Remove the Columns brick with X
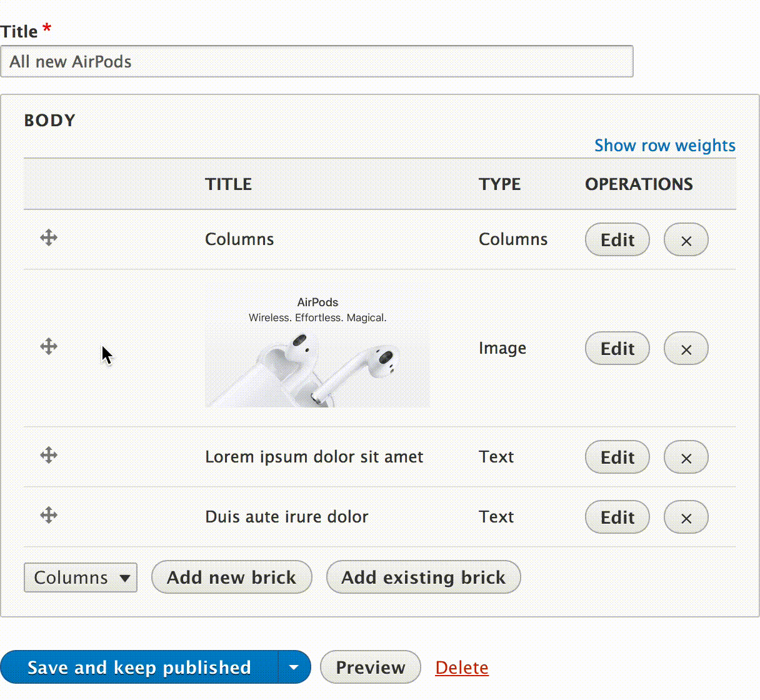The height and width of the screenshot is (700, 760). (686, 240)
